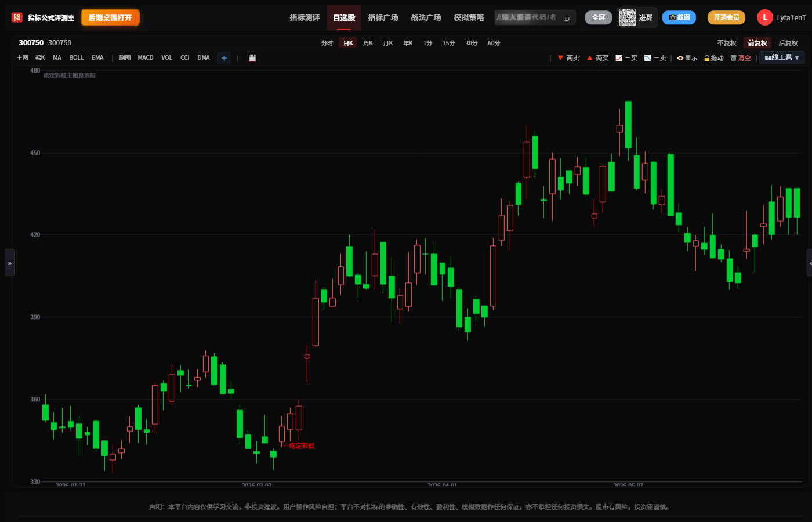
Task: Click the 指标公式评测室 site title
Action: pos(51,18)
